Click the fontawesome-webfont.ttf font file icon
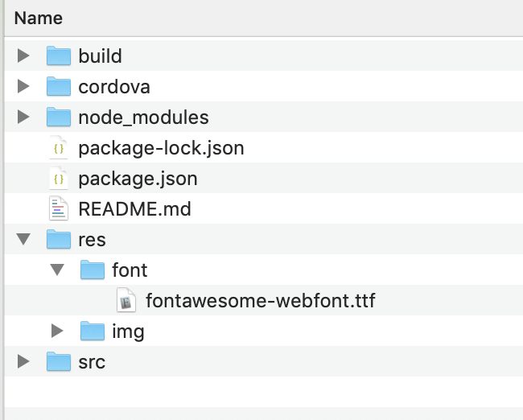This screenshot has width=523, height=420. (x=126, y=300)
